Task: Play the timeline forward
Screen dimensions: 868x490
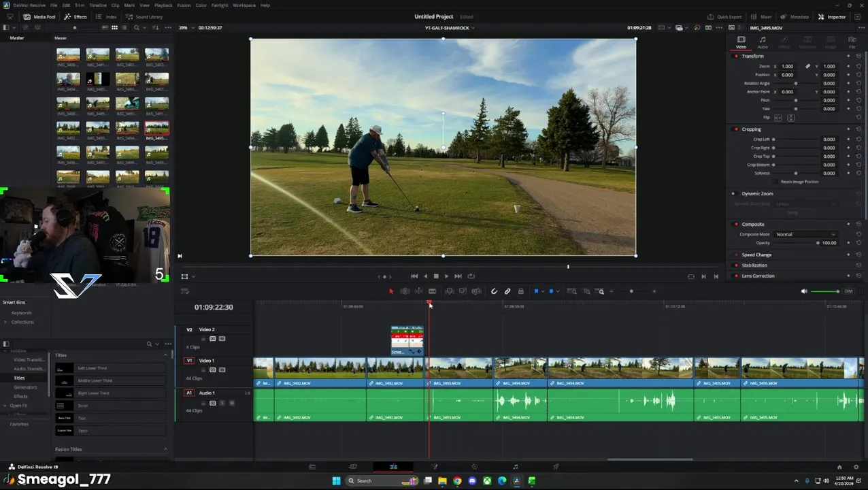Action: [x=446, y=276]
